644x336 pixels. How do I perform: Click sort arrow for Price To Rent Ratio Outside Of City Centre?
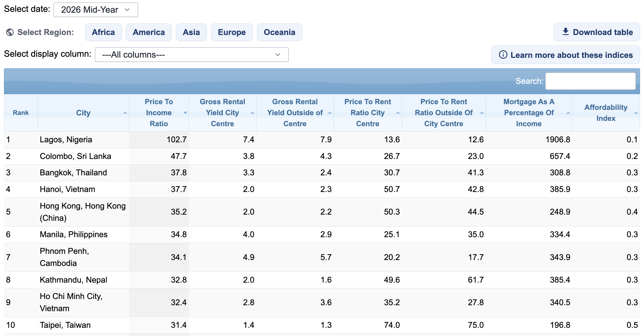[482, 113]
